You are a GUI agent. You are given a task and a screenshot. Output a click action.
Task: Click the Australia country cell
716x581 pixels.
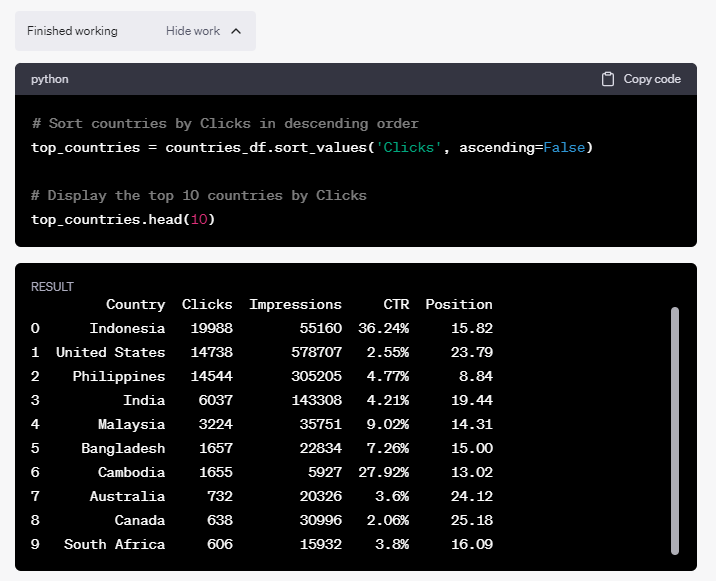[x=127, y=496]
